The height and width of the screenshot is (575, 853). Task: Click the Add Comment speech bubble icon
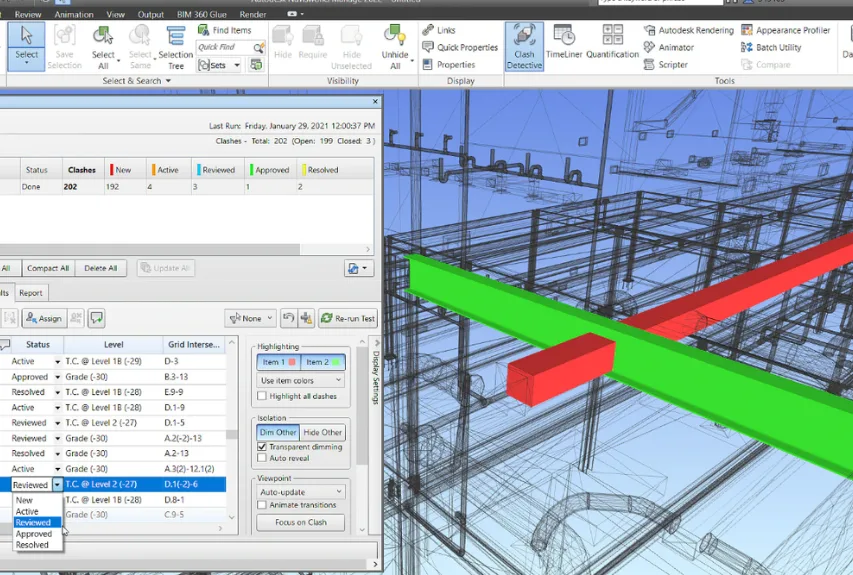point(96,318)
